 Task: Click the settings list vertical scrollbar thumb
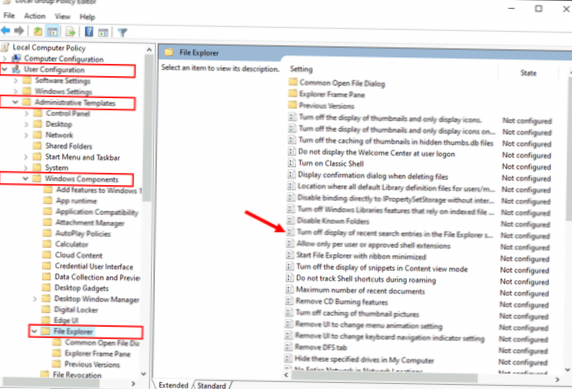pos(569,148)
